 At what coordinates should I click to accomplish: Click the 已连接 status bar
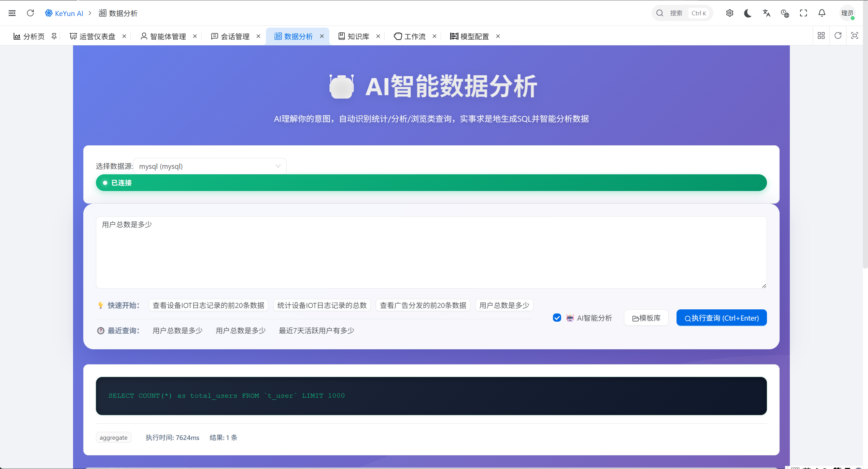pyautogui.click(x=431, y=183)
